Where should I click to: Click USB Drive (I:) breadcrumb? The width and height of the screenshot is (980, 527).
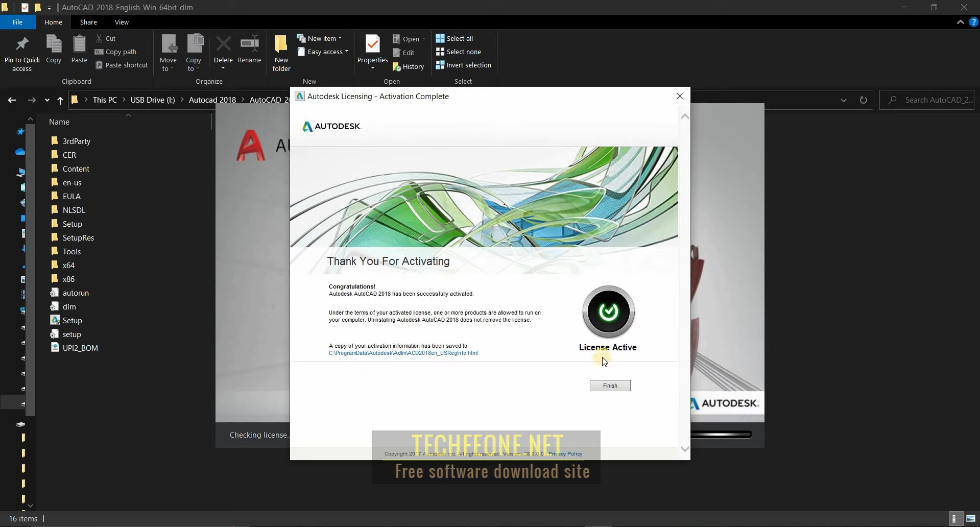click(153, 100)
